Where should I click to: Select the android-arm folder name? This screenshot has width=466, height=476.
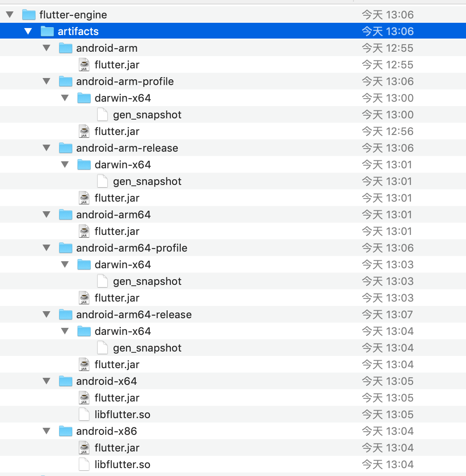(106, 48)
